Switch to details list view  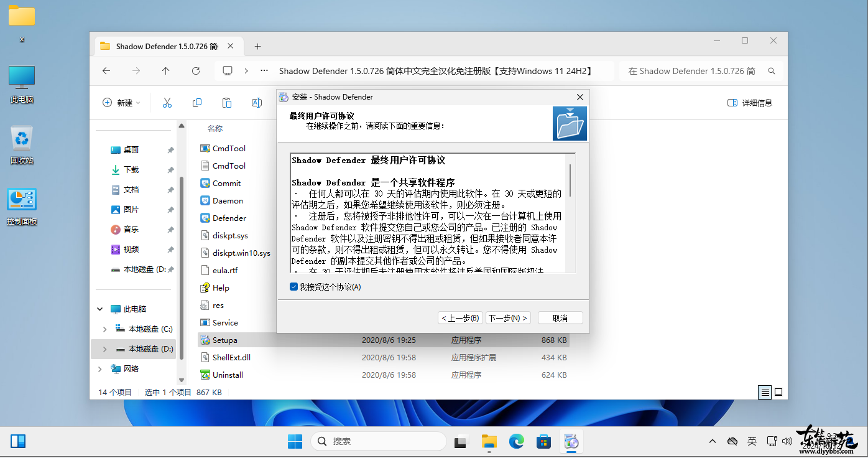[x=765, y=392]
